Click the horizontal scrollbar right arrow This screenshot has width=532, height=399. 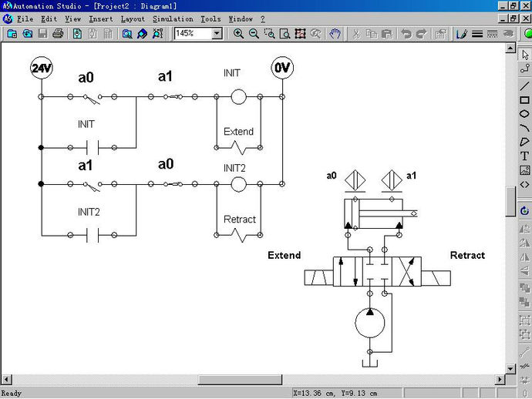click(x=500, y=379)
